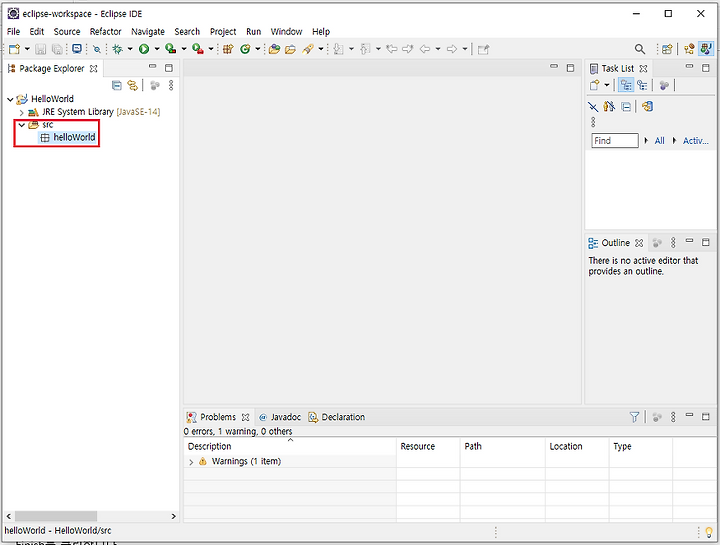Open the Package Explorer view menu dots
720x545 pixels.
coord(171,85)
